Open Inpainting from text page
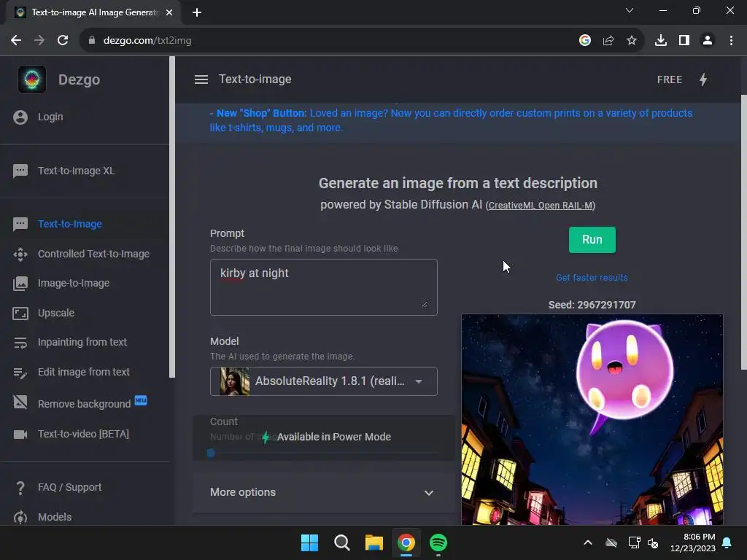This screenshot has height=560, width=747. [82, 343]
